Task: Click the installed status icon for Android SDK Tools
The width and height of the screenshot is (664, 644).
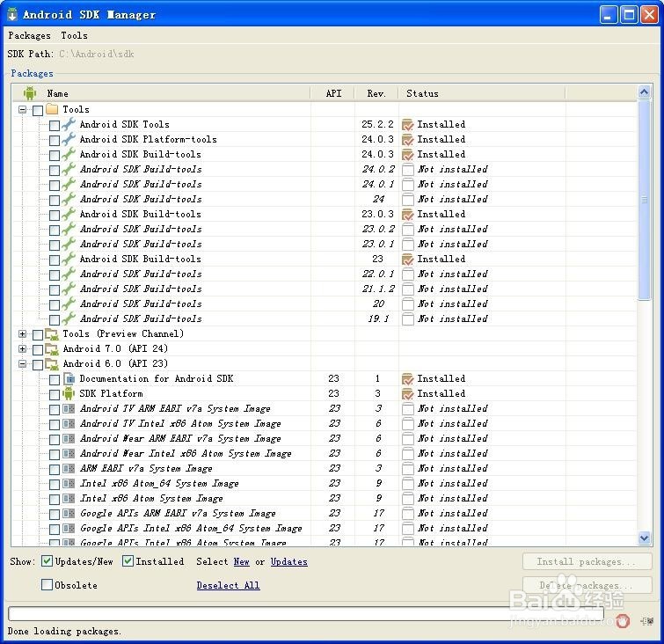Action: click(x=407, y=125)
